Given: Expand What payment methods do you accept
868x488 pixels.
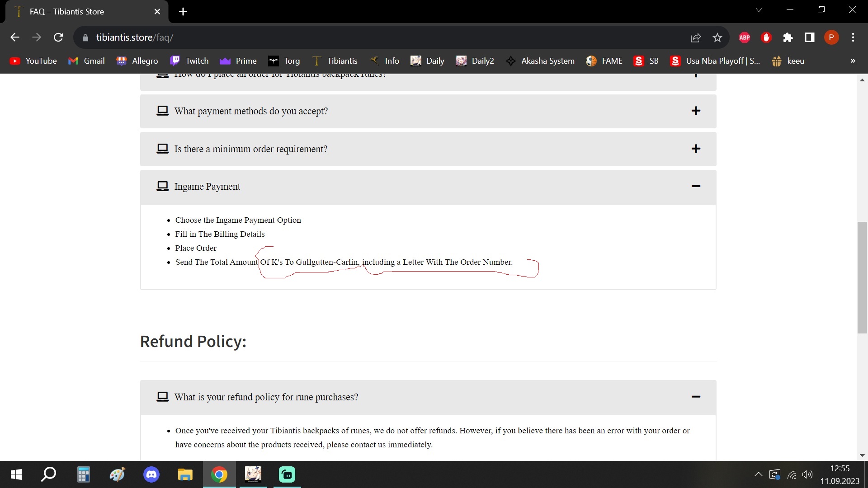Looking at the screenshot, I should point(696,111).
